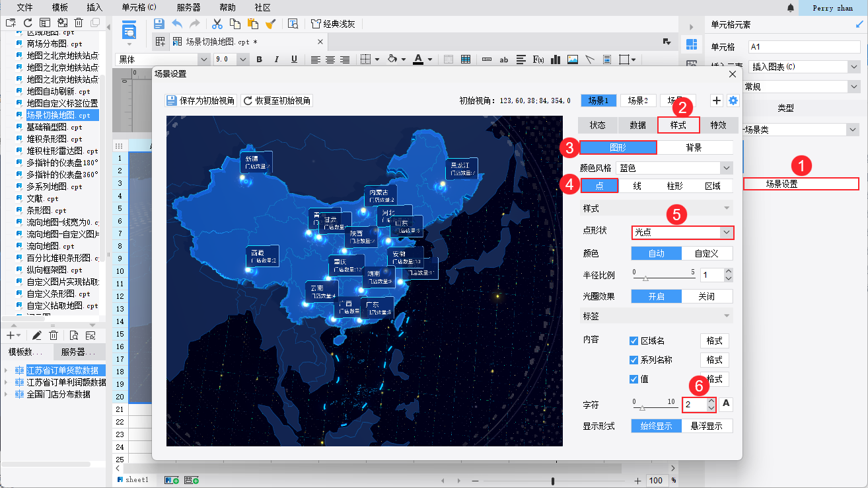The width and height of the screenshot is (868, 488).
Task: Collapse the 标签 section header
Action: coord(657,316)
